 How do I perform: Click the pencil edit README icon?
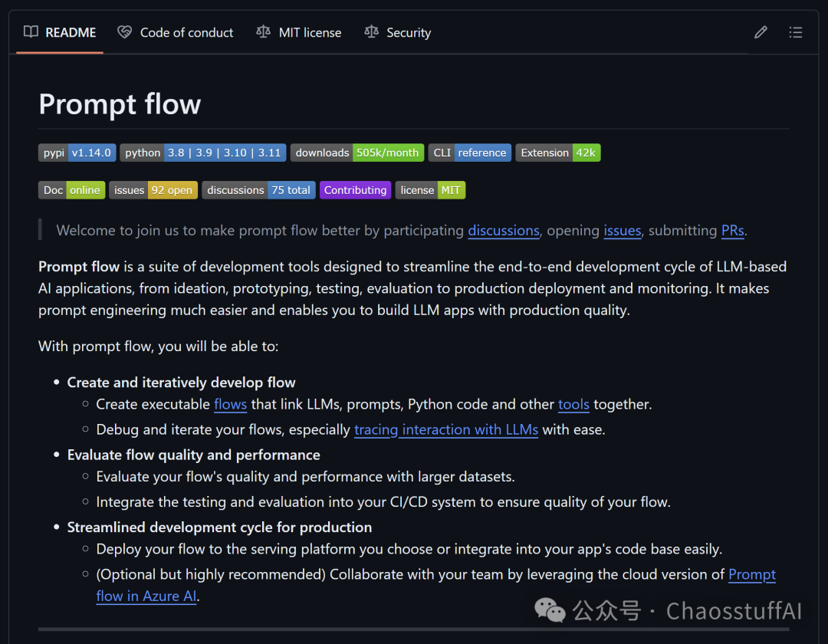point(761,33)
